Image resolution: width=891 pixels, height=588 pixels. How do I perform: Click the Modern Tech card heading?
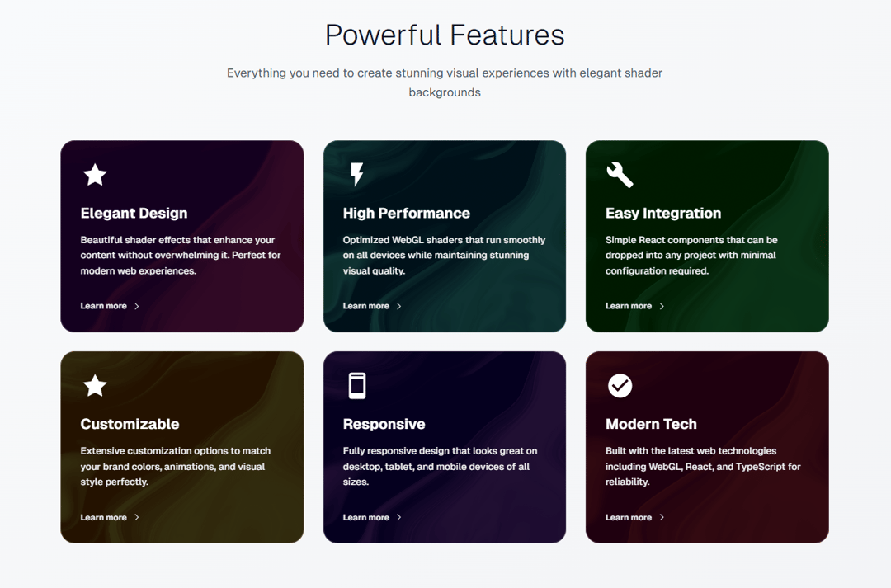(x=651, y=424)
